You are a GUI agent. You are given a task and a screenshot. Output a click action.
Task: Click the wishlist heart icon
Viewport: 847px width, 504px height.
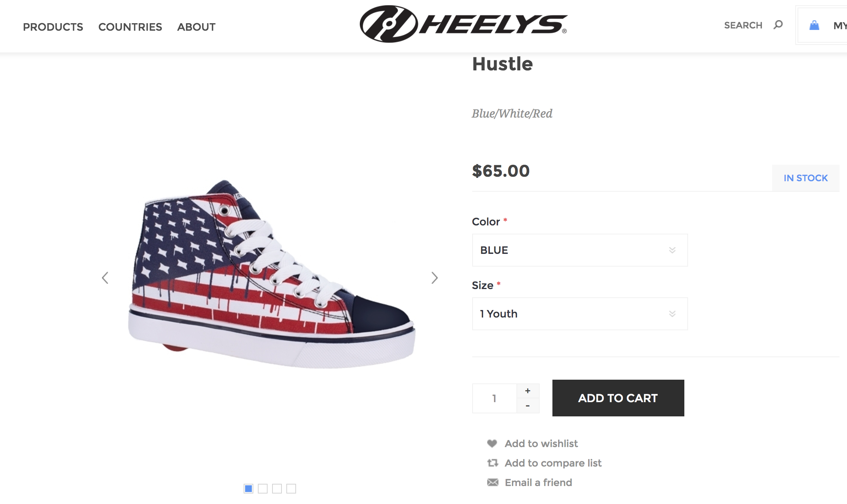[x=492, y=443]
